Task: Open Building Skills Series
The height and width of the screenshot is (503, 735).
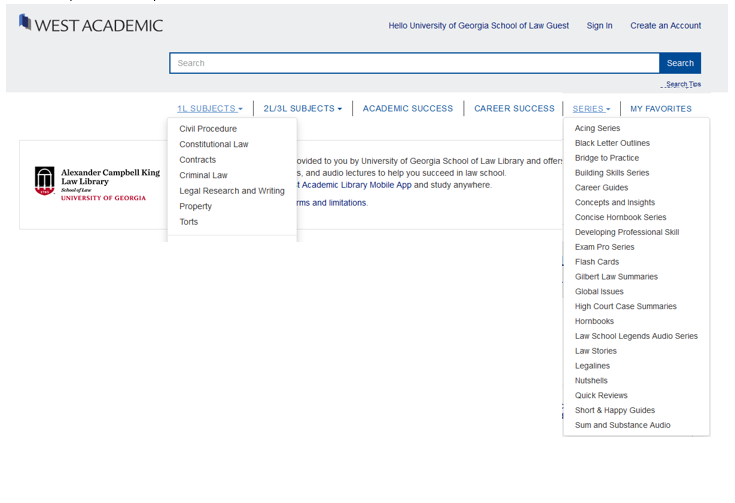Action: click(x=612, y=173)
